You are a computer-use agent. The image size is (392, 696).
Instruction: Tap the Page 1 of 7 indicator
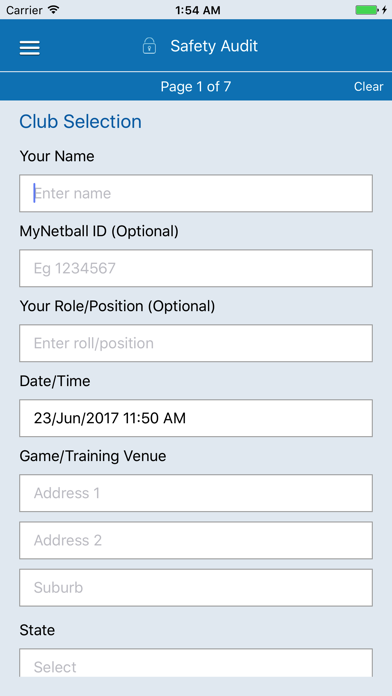click(x=196, y=87)
